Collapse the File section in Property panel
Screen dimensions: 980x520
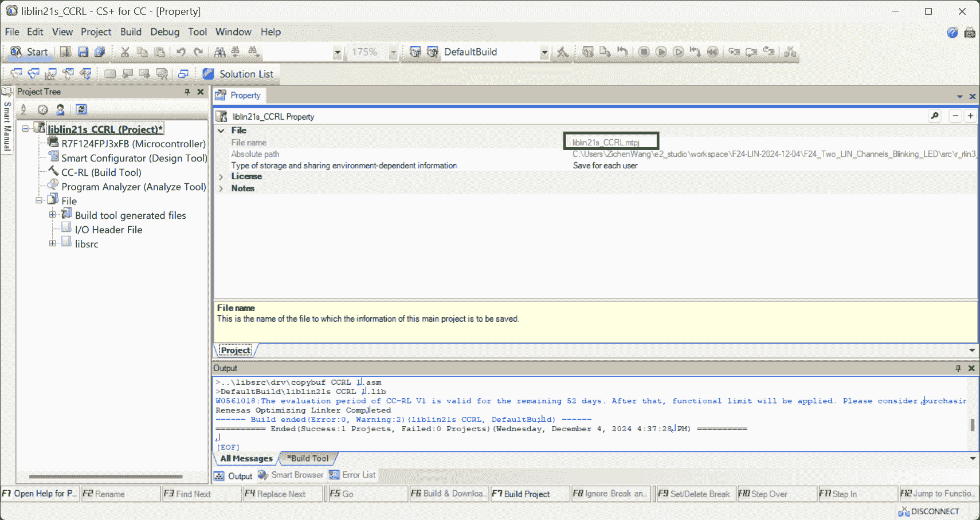pyautogui.click(x=221, y=131)
